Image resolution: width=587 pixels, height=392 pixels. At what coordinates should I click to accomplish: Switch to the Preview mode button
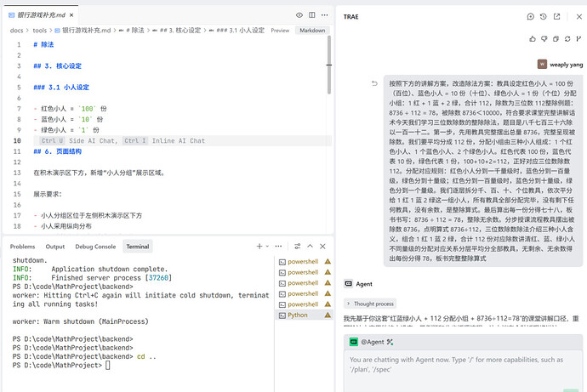280,31
